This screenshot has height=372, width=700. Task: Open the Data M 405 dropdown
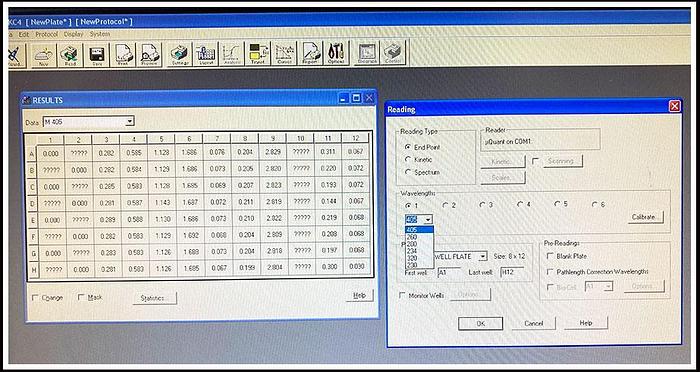point(129,121)
